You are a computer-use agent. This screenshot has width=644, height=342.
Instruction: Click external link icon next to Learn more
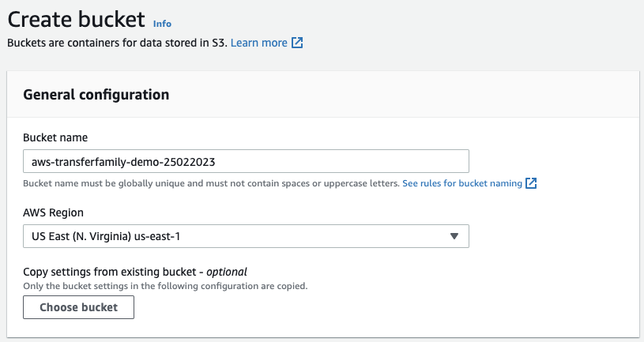[297, 43]
